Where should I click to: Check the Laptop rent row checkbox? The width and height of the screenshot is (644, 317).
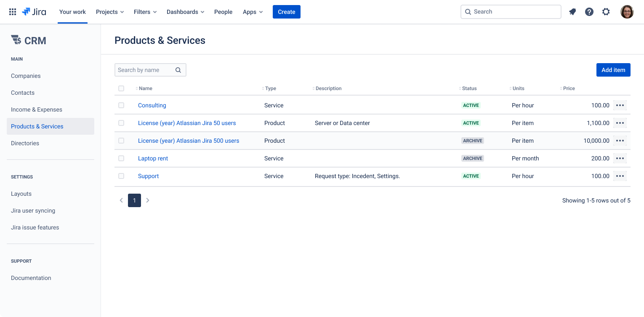[x=121, y=158]
